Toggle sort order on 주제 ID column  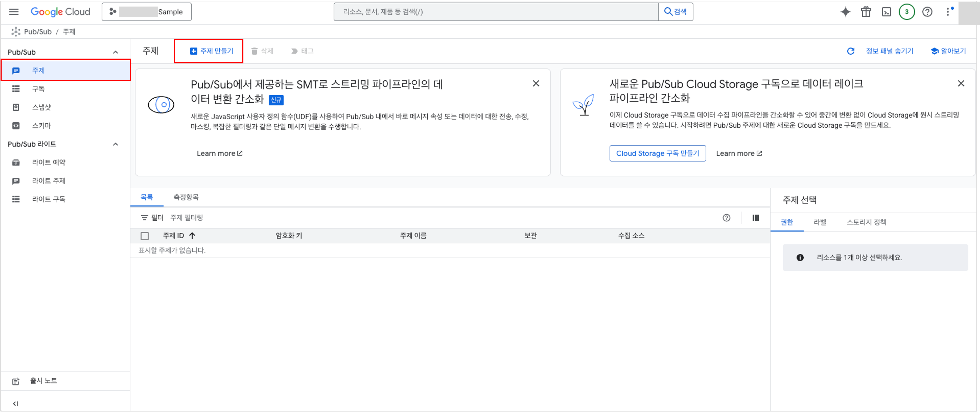coord(179,235)
